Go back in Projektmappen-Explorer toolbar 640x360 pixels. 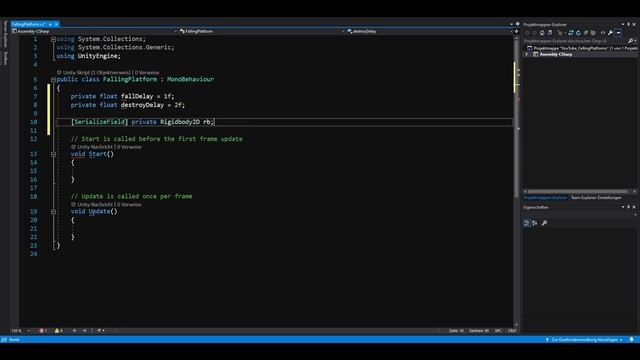point(527,33)
